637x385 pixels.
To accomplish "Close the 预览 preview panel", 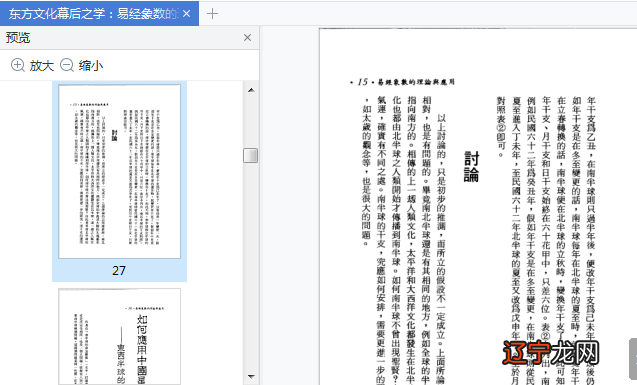I will pos(247,38).
